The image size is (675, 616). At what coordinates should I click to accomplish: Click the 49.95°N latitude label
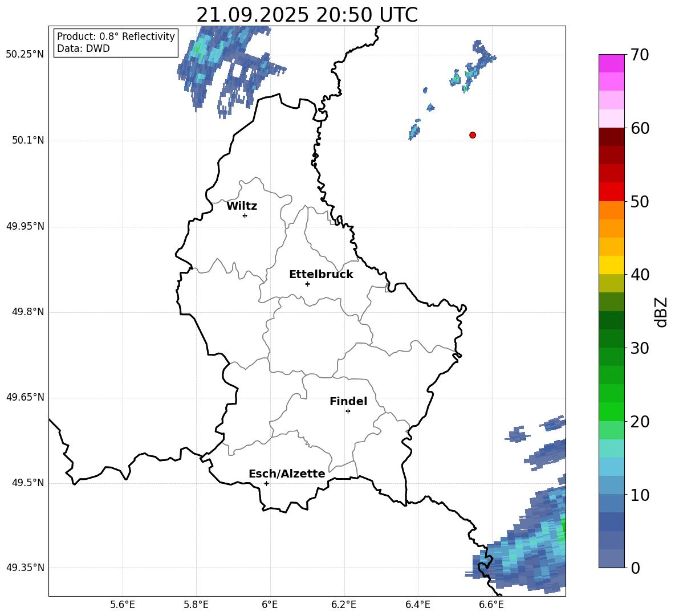(x=25, y=226)
